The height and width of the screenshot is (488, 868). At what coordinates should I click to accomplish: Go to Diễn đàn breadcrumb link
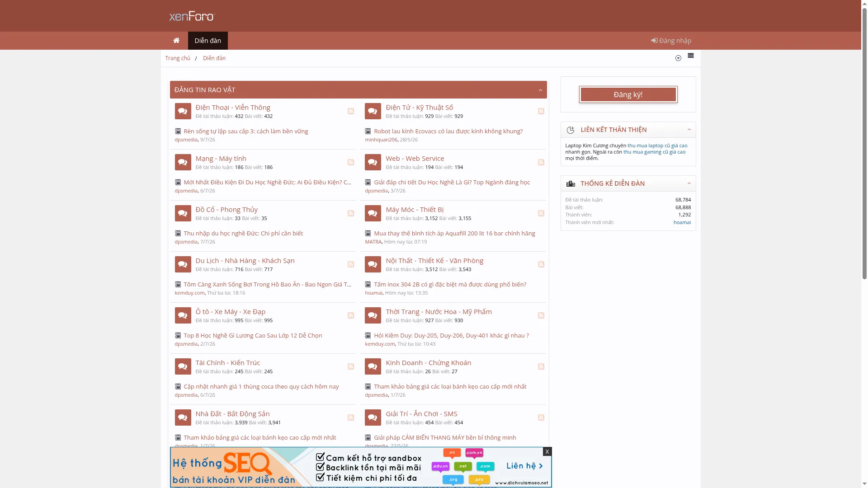(x=214, y=58)
